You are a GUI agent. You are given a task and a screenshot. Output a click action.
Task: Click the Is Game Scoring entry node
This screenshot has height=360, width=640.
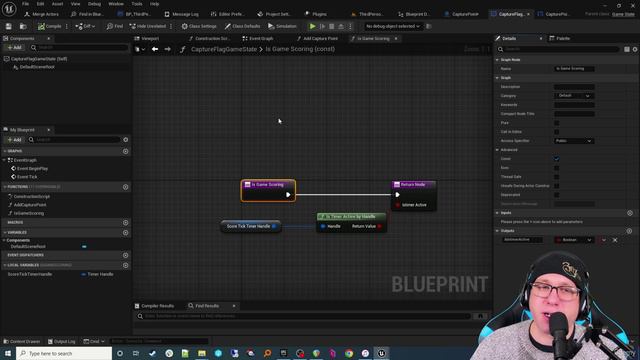click(x=268, y=190)
